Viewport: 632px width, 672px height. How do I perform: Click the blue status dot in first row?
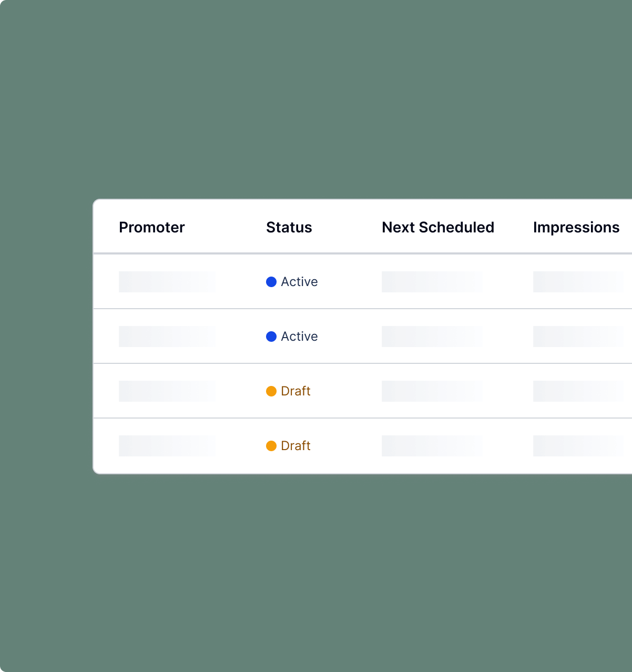pyautogui.click(x=271, y=282)
